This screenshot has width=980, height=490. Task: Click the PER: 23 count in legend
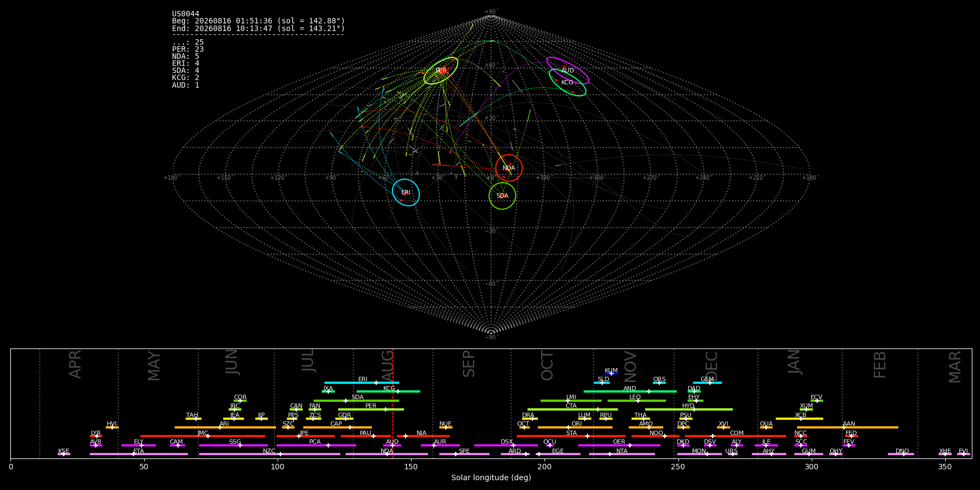pos(188,50)
